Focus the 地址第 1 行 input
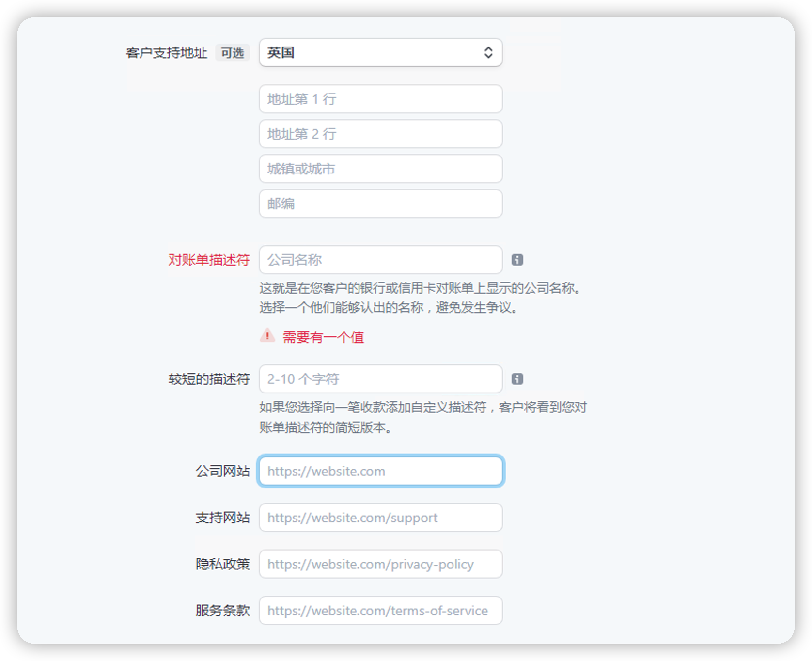812x661 pixels. pos(380,99)
